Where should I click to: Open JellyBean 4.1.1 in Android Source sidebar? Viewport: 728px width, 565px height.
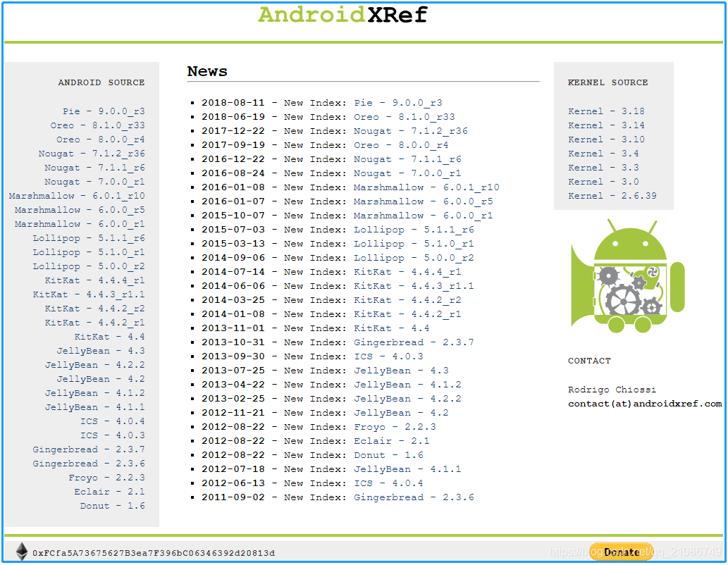[94, 407]
